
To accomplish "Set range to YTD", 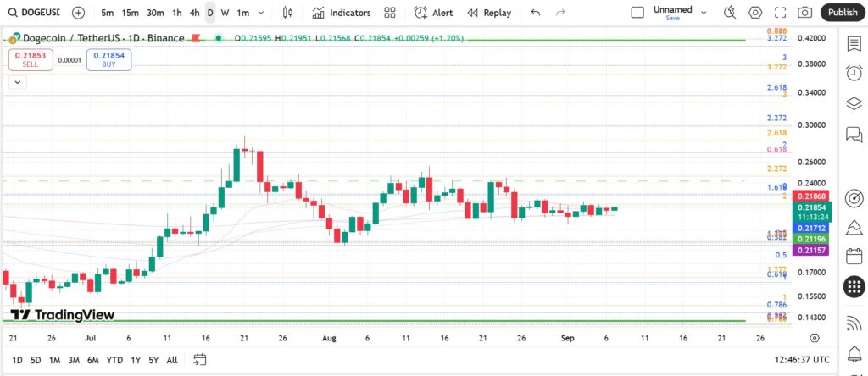I will point(114,360).
